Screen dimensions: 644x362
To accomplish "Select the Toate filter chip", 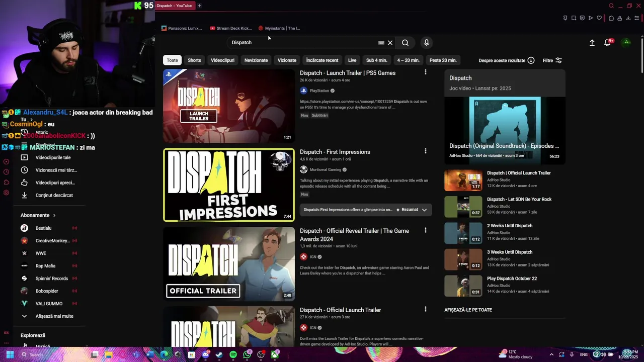I will pyautogui.click(x=173, y=60).
